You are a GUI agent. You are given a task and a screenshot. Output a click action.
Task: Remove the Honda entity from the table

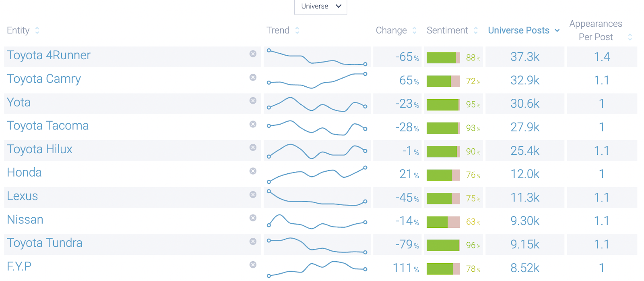pyautogui.click(x=253, y=171)
